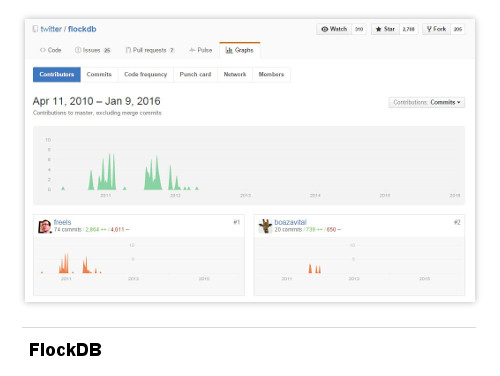Viewport: 500px width, 376px height.
Task: Open the stargazers count 2,708
Action: [x=408, y=29]
